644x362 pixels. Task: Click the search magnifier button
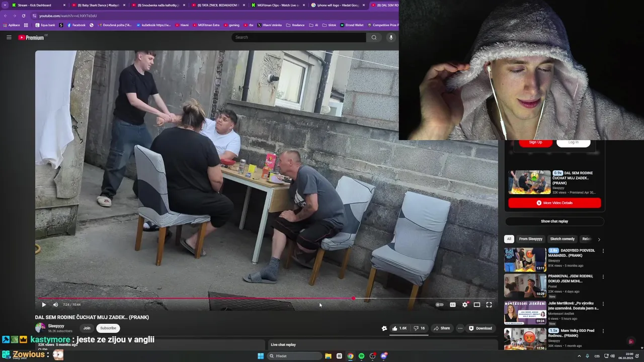(x=374, y=37)
